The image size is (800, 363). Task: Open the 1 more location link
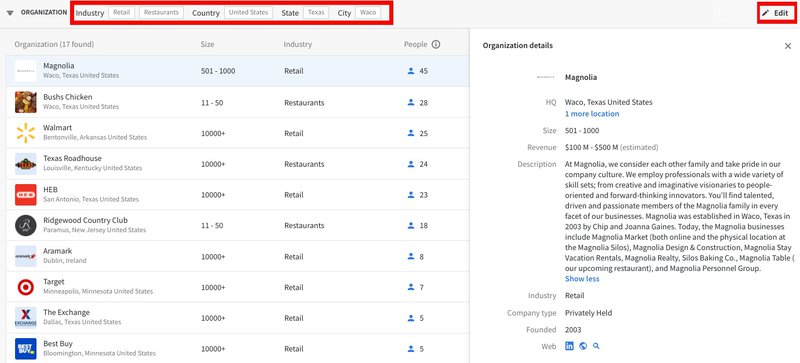coord(592,114)
